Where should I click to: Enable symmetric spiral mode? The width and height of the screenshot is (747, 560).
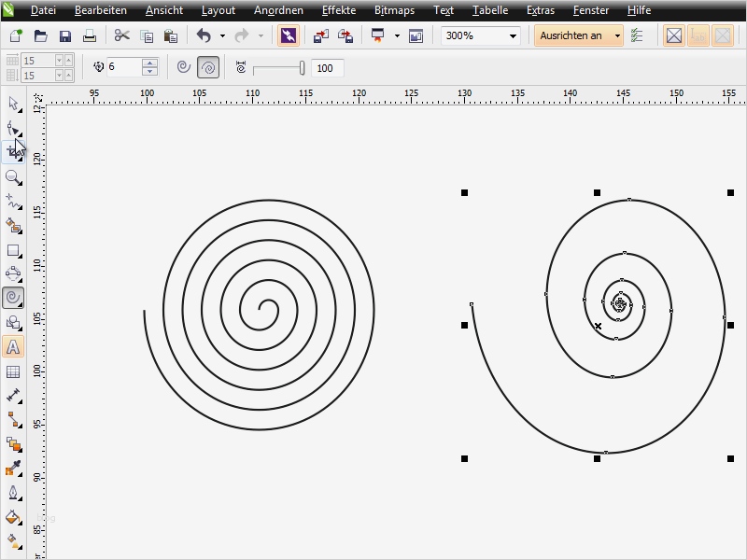click(183, 65)
